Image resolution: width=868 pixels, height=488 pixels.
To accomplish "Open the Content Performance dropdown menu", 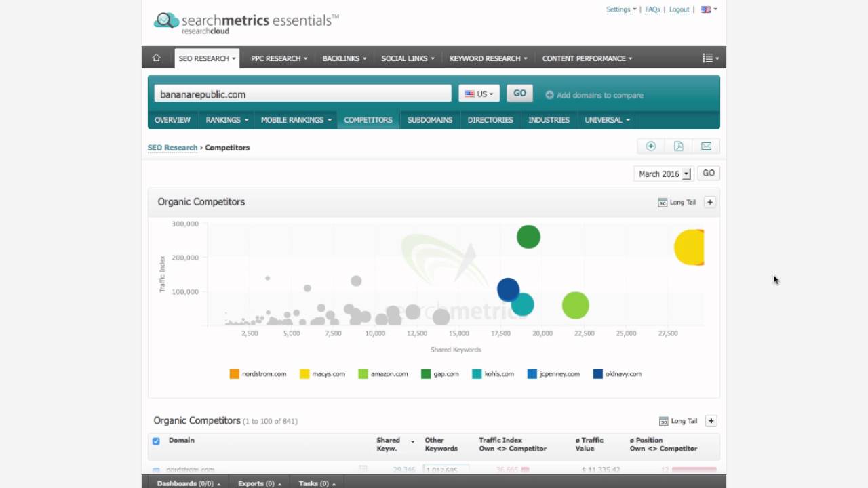I will (587, 58).
